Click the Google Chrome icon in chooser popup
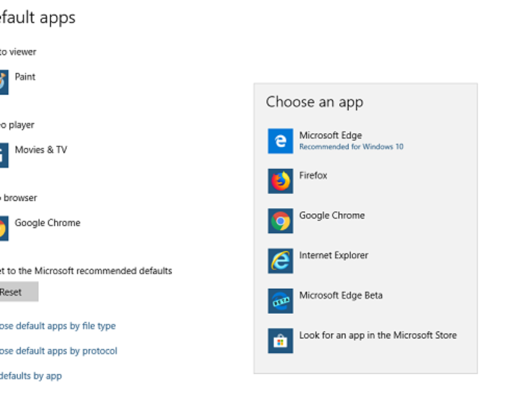The image size is (532, 399). click(x=280, y=221)
